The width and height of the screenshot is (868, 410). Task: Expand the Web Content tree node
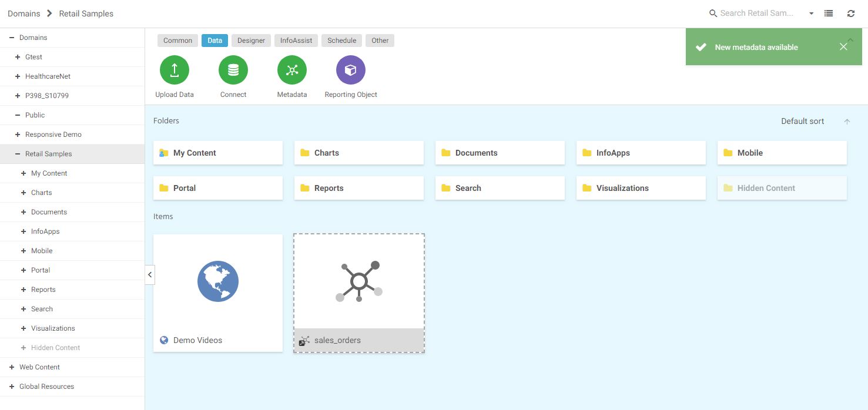point(12,367)
